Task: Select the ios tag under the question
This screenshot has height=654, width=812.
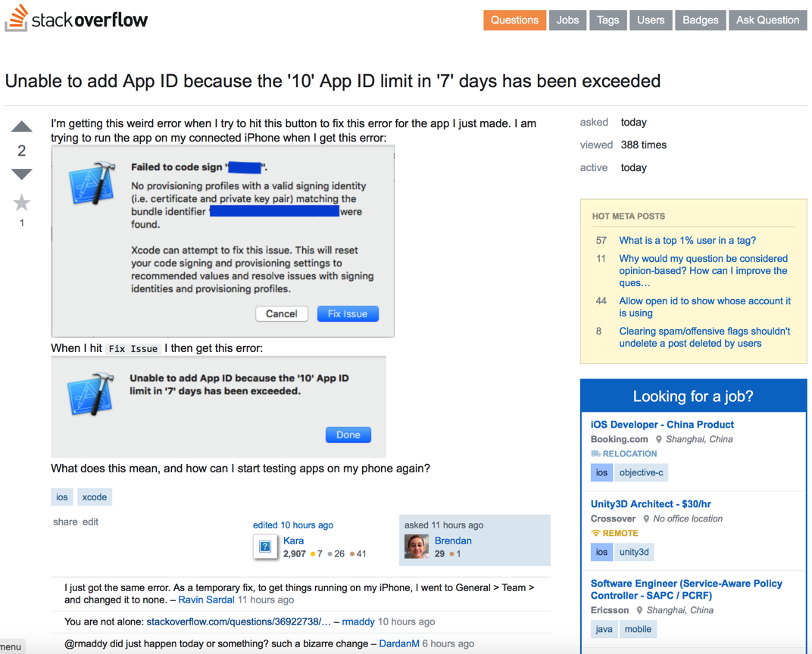Action: tap(62, 497)
